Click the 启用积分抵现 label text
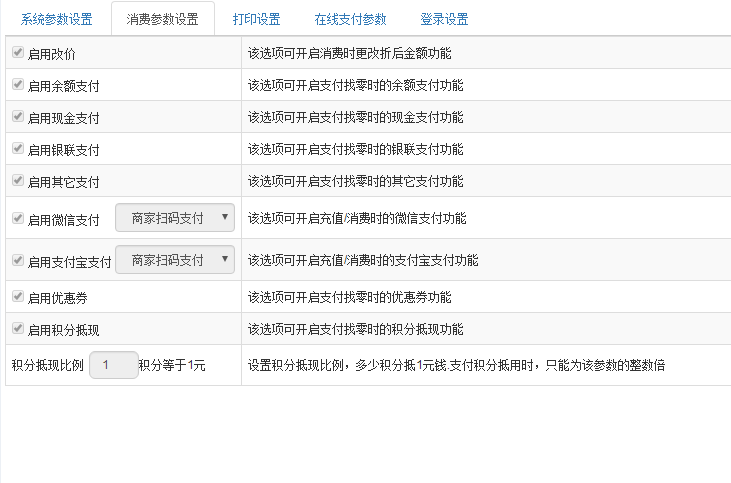The width and height of the screenshot is (731, 483). click(63, 330)
